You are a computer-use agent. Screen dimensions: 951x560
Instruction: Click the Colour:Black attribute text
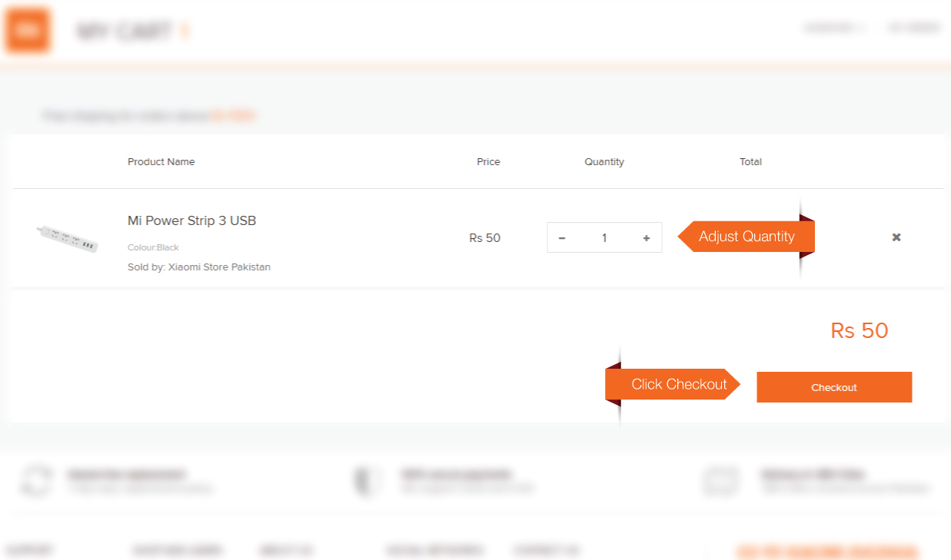[153, 247]
